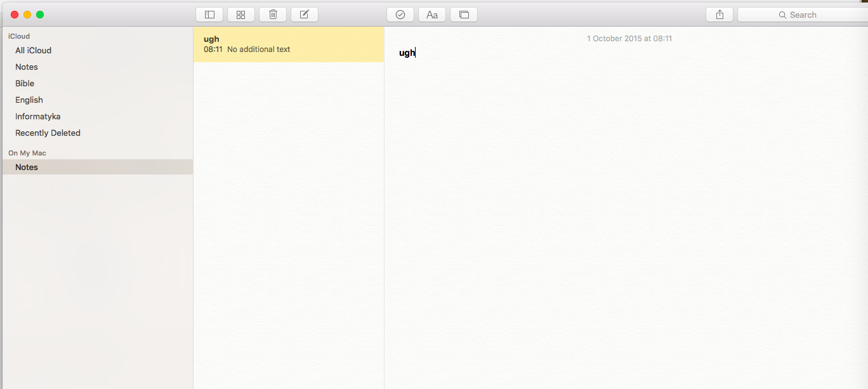Open the English notes folder

(29, 100)
